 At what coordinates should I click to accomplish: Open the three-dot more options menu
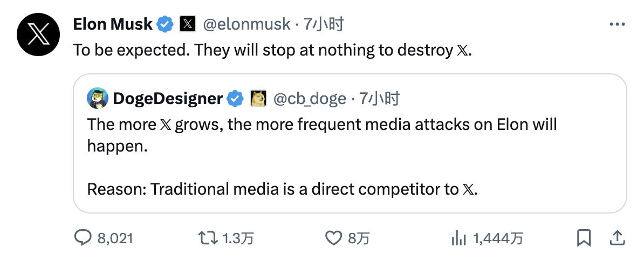coord(618,25)
